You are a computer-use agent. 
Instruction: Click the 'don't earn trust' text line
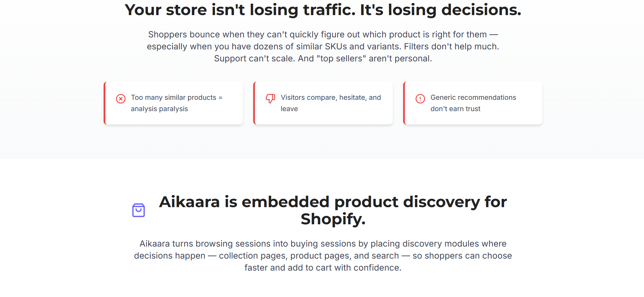(455, 109)
